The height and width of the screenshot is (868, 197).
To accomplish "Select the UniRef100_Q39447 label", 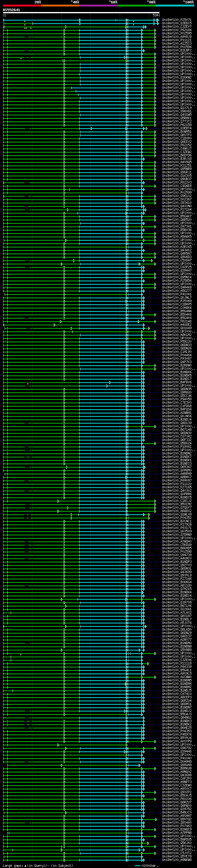I will (176, 270).
